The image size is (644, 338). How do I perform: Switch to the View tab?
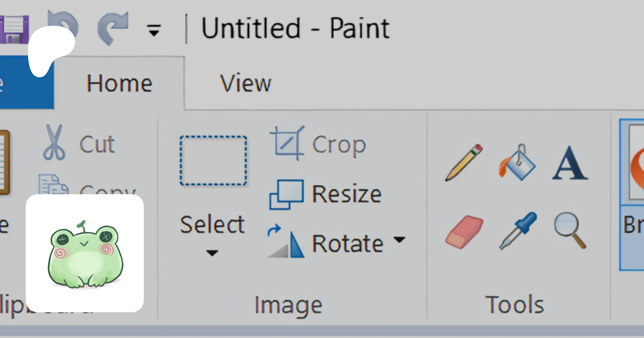[245, 84]
